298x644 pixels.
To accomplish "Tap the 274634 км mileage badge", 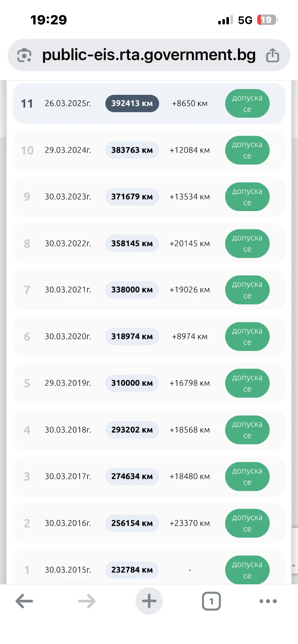I will 132,477.
